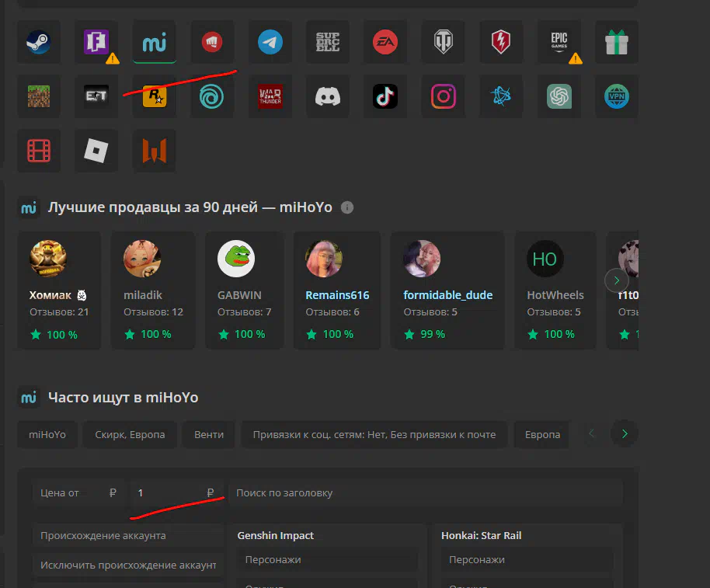Select the 'Скирк, Европа' search tag
The height and width of the screenshot is (588, 710).
point(130,434)
